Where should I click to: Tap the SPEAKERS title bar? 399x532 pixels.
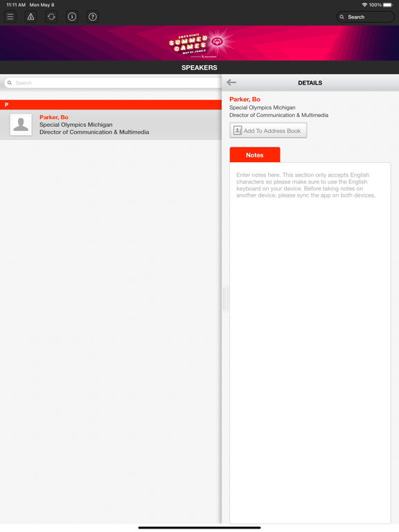pyautogui.click(x=199, y=67)
